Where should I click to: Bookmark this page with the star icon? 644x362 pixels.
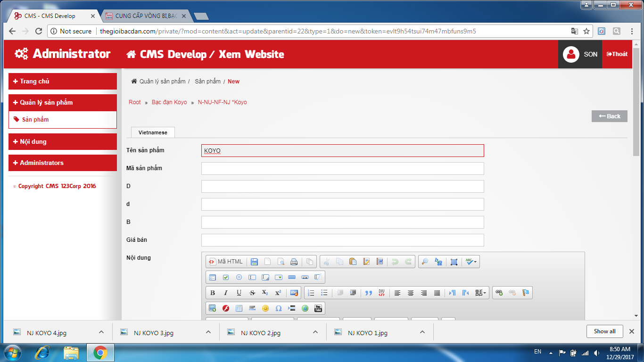(x=586, y=31)
